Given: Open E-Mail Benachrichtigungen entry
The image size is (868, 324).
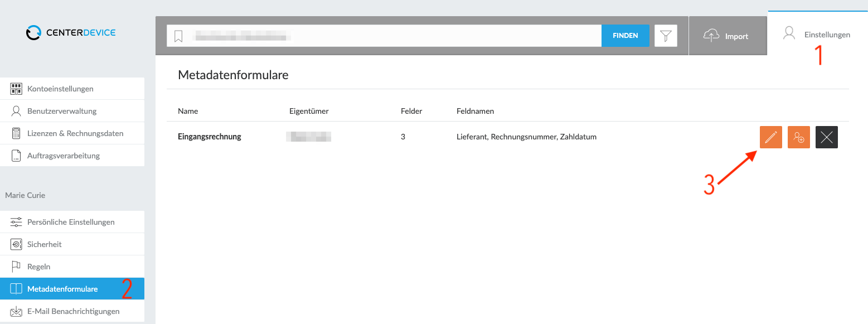Looking at the screenshot, I should pos(72,311).
